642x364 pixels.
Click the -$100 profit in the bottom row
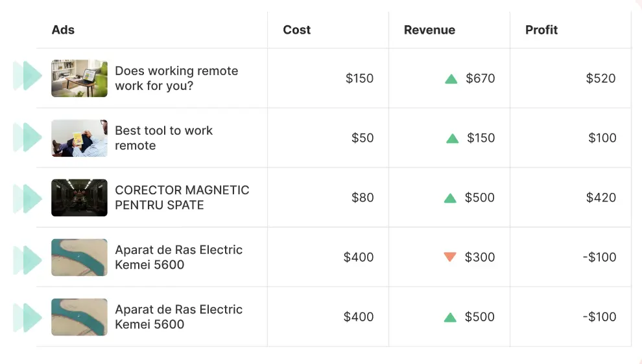599,317
